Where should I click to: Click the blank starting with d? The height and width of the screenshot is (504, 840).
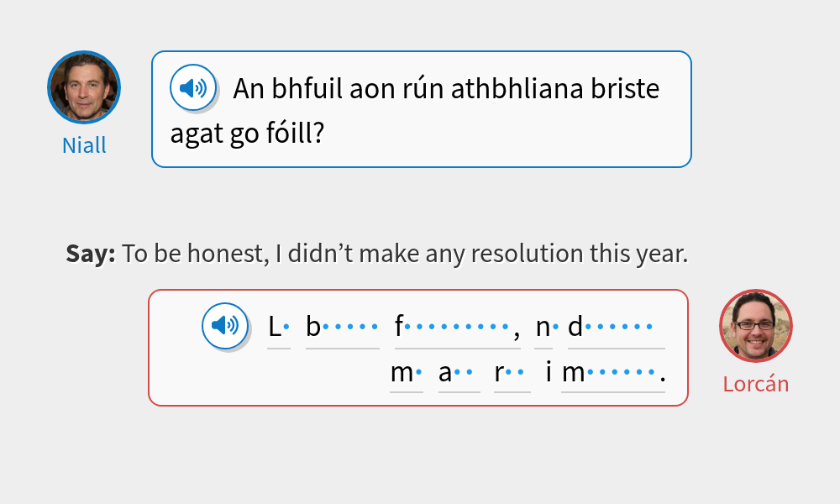pos(615,329)
